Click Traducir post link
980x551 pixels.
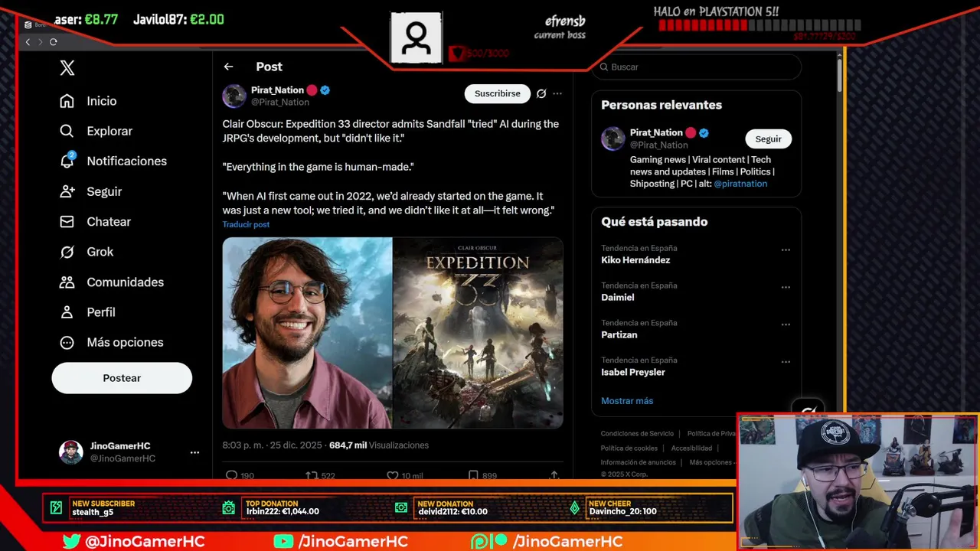point(246,224)
